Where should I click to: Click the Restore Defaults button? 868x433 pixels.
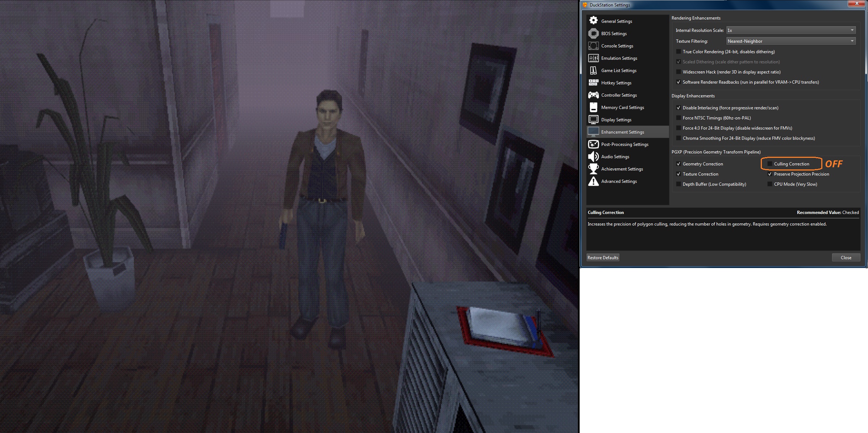pos(603,258)
